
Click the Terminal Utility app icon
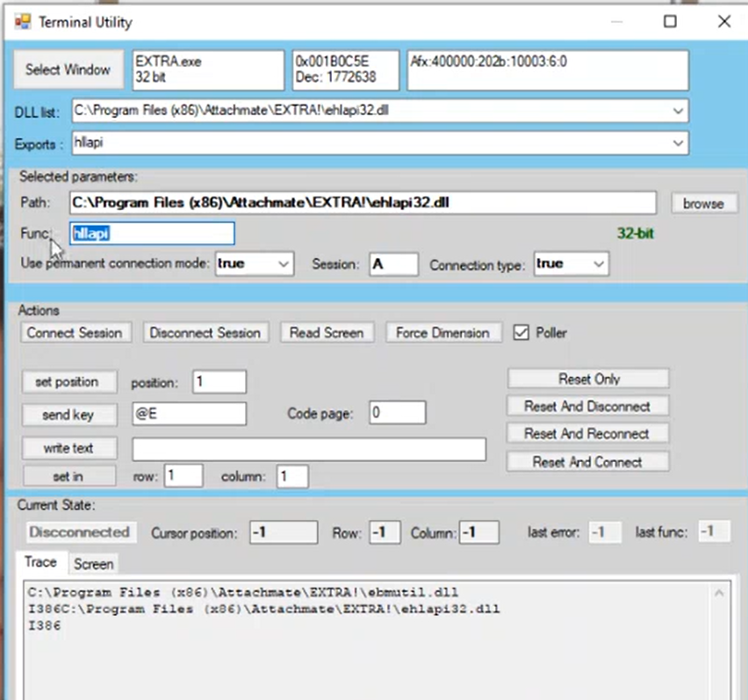click(23, 21)
